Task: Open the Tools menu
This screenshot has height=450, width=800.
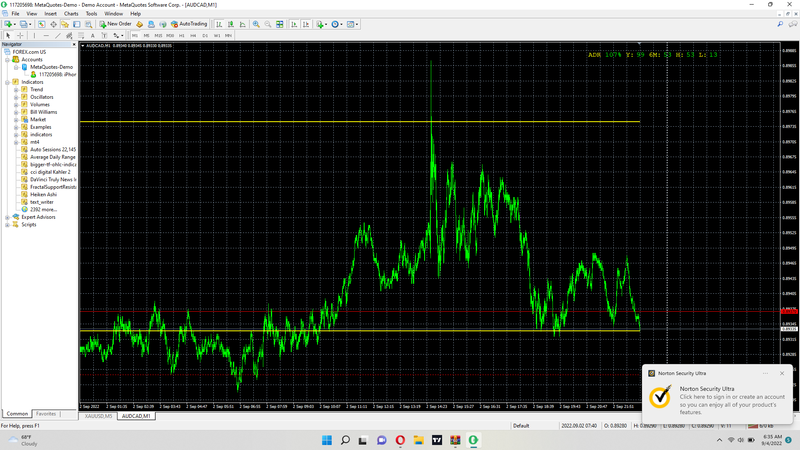Action: point(91,14)
